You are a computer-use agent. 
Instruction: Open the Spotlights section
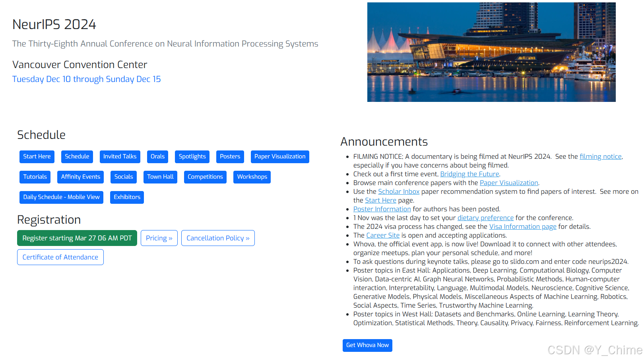tap(192, 156)
